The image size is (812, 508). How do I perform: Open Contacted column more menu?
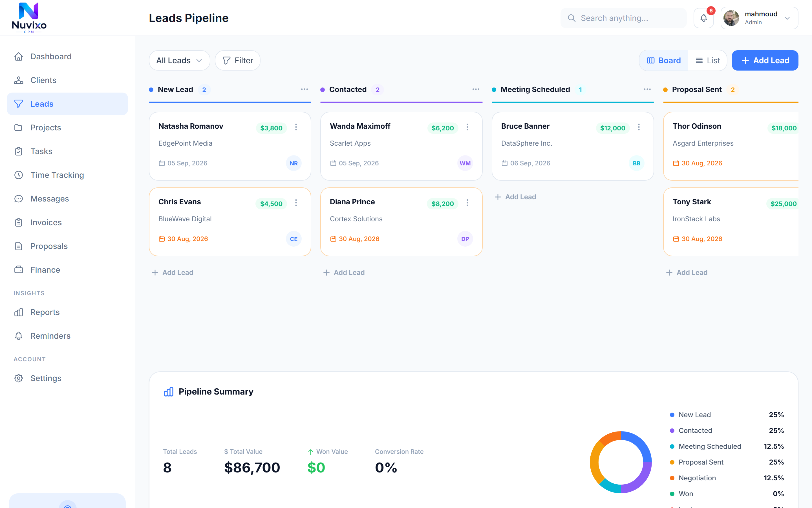[x=476, y=89]
